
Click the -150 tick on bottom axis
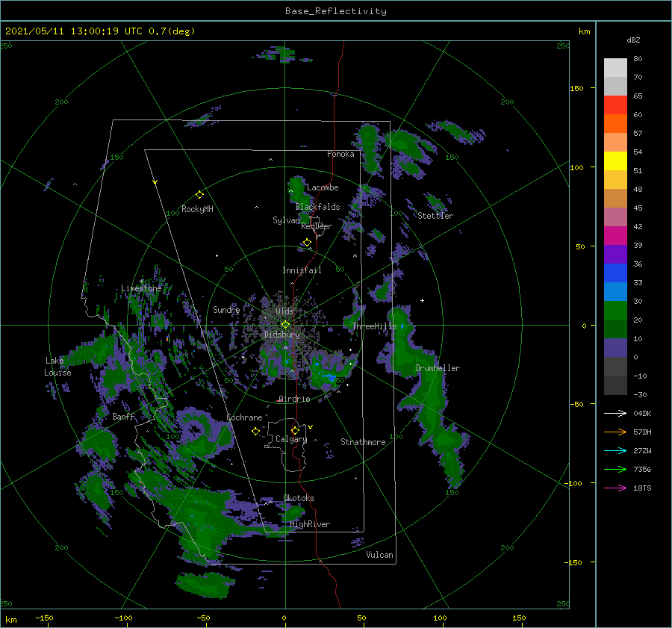(44, 618)
